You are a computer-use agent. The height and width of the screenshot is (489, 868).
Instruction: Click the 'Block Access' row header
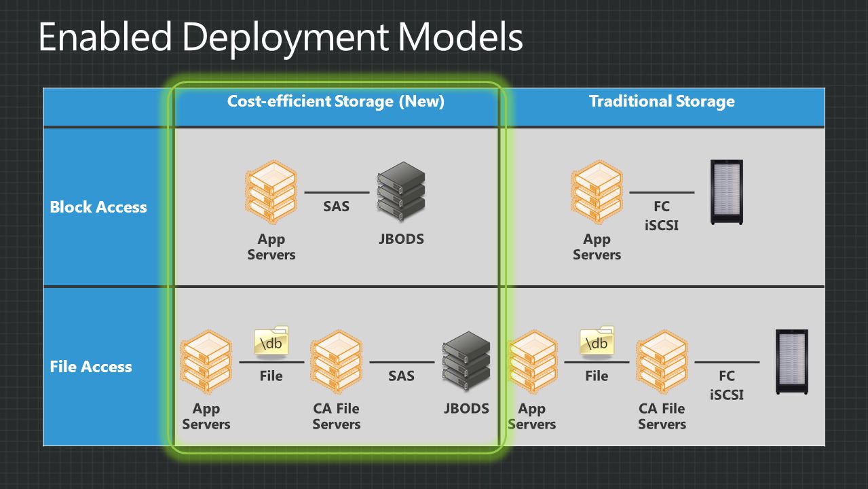coord(98,207)
